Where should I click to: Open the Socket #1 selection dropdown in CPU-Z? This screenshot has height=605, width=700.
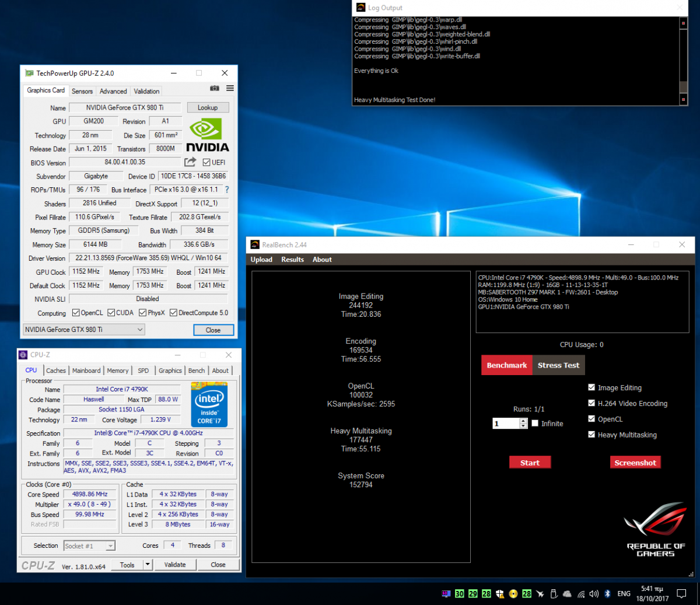click(x=89, y=545)
